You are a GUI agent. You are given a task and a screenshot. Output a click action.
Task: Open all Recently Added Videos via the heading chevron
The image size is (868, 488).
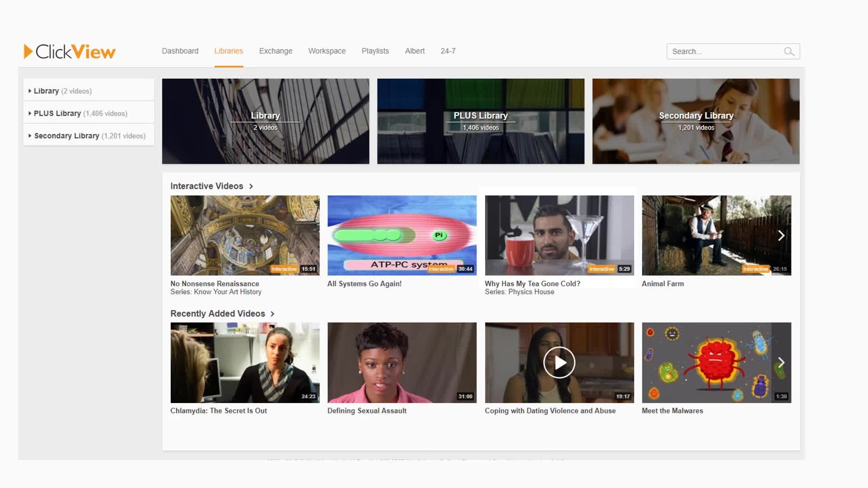pos(273,314)
